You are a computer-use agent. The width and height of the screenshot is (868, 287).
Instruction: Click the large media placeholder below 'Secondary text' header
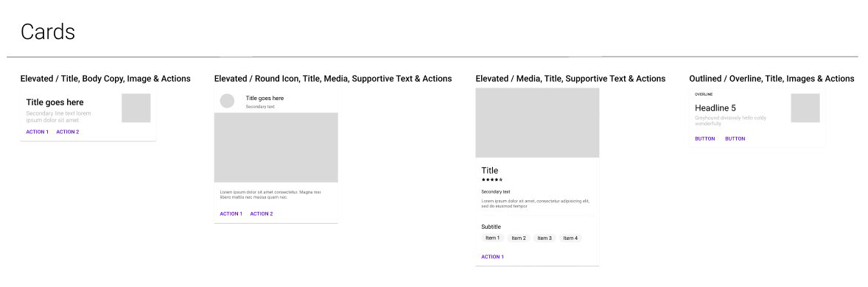pyautogui.click(x=276, y=148)
